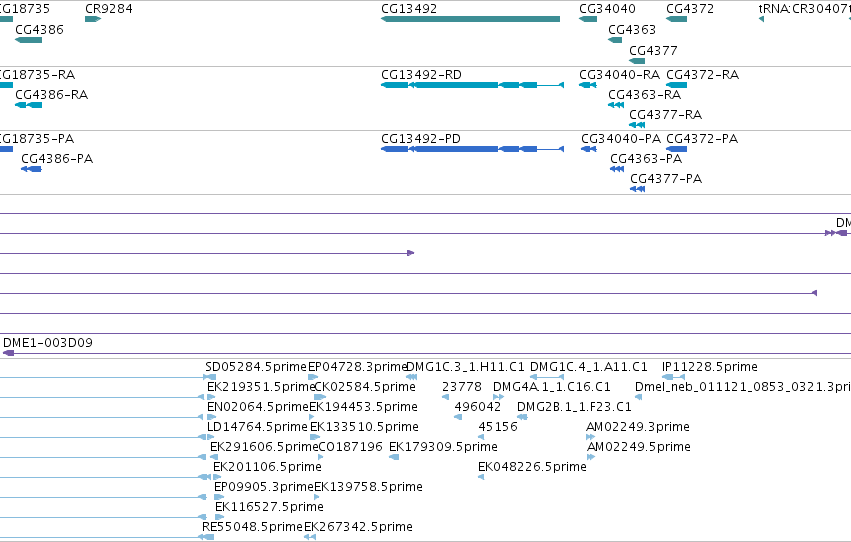Select the DME1-003D09 feature arrow

coord(9,353)
